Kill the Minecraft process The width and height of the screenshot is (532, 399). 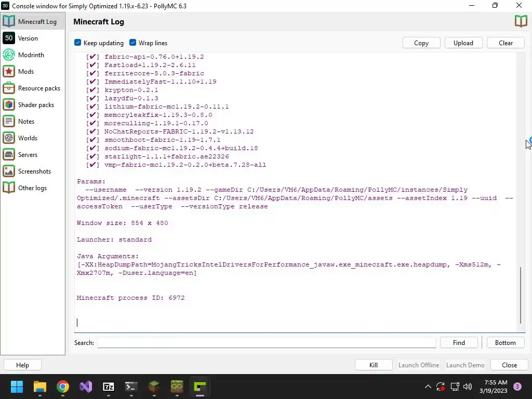click(x=374, y=365)
